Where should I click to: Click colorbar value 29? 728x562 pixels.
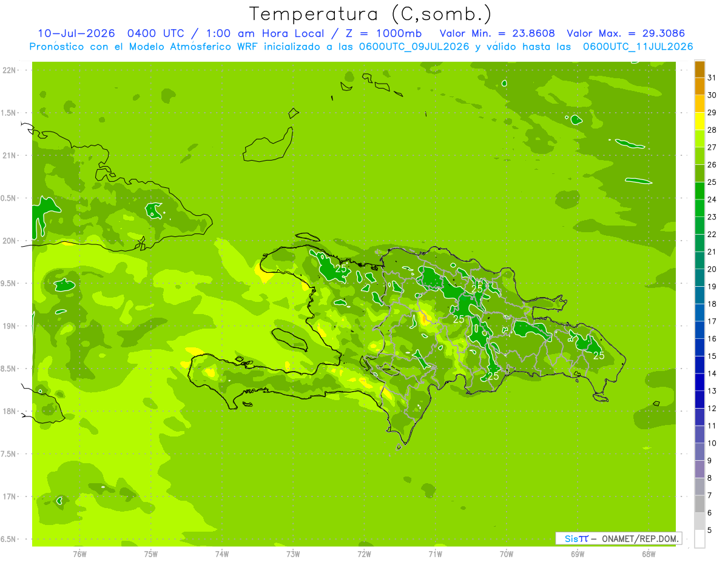tap(712, 113)
